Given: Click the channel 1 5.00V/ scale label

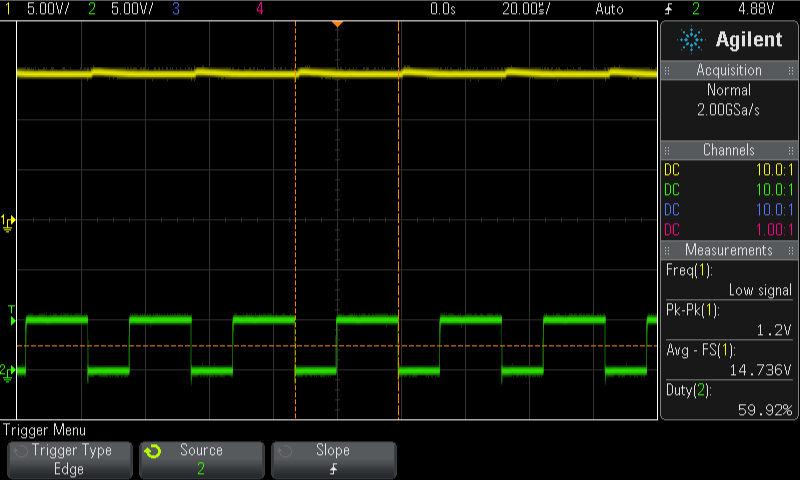Looking at the screenshot, I should pos(48,9).
